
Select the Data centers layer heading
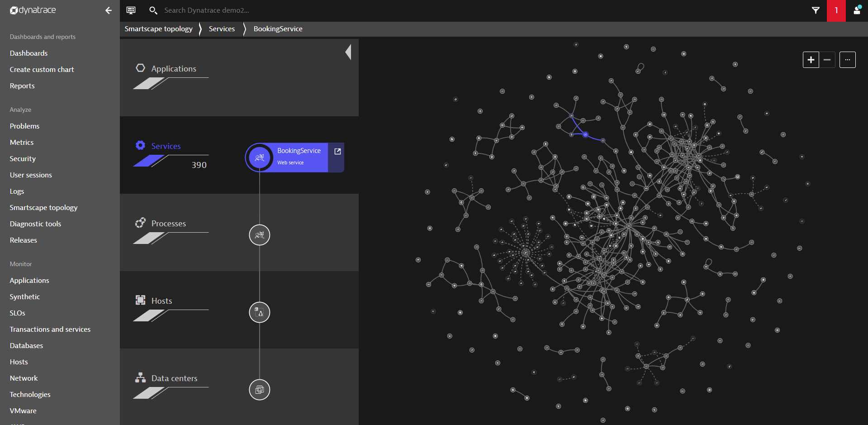point(174,378)
